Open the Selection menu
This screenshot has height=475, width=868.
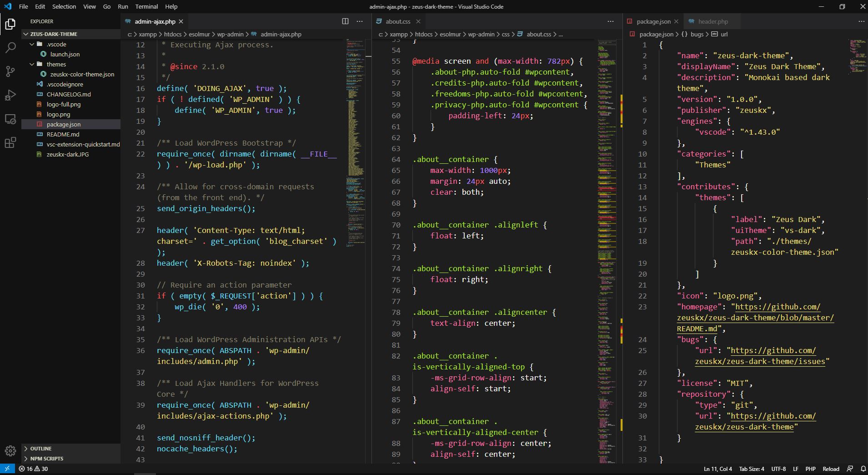coord(64,6)
